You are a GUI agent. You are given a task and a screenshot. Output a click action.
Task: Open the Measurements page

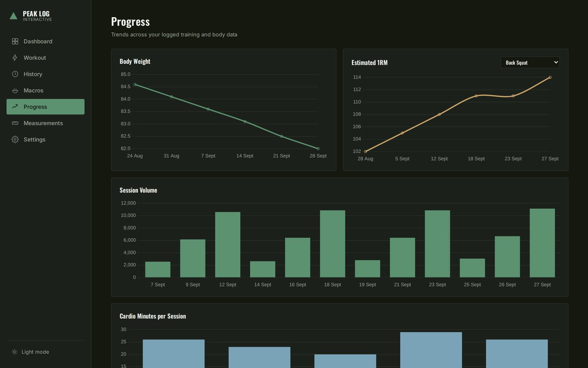45,123
